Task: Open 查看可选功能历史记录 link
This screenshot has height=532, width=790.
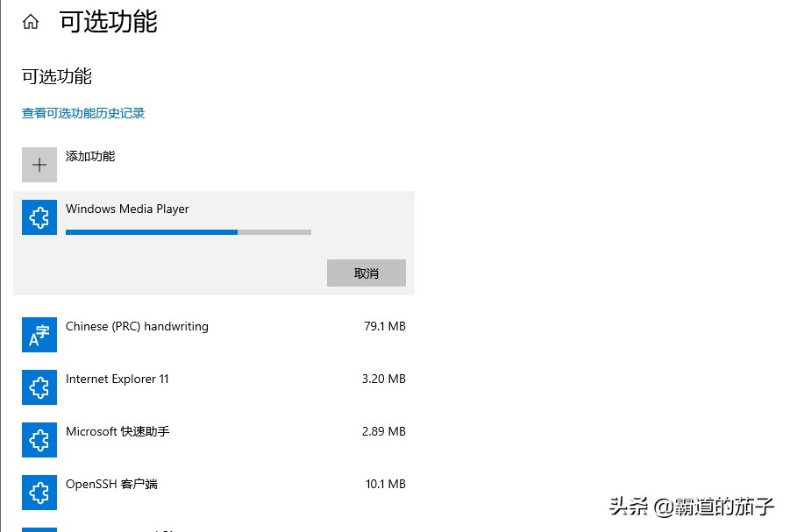Action: tap(82, 113)
